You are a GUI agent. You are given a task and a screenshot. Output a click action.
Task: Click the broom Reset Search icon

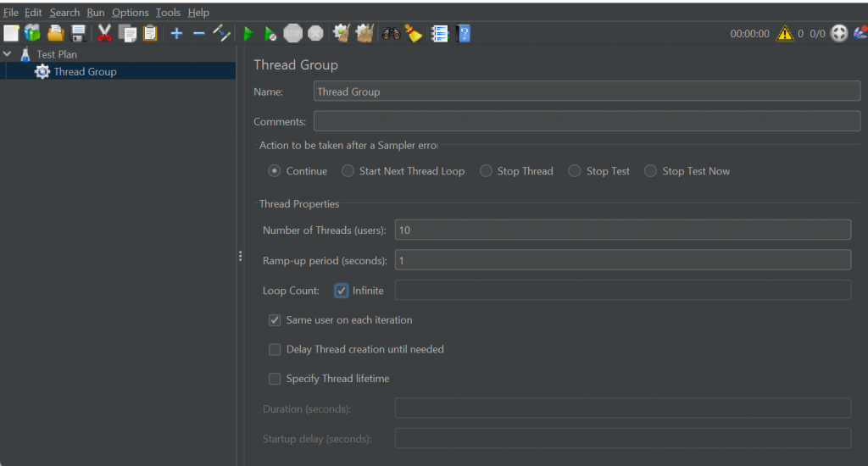414,33
